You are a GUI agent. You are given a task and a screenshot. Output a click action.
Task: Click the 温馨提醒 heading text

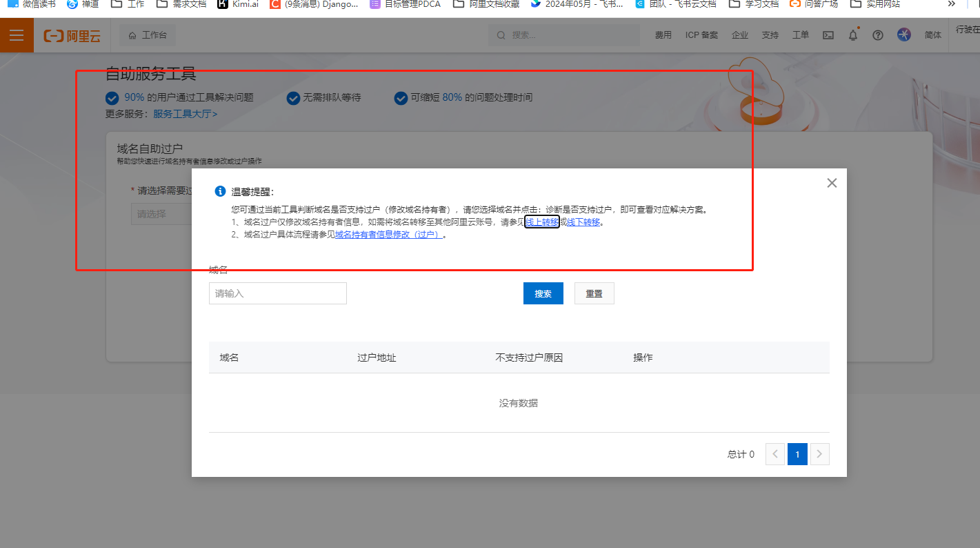(x=252, y=192)
